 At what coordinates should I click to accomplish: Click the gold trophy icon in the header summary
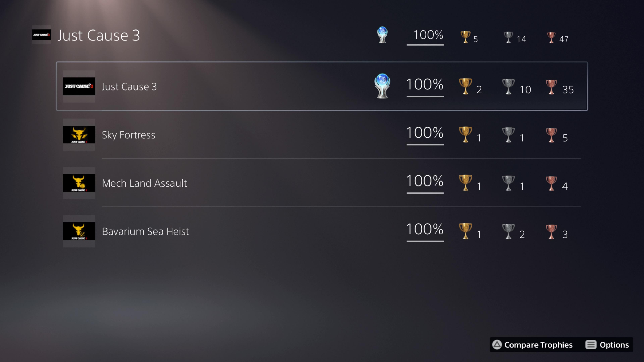(x=465, y=37)
